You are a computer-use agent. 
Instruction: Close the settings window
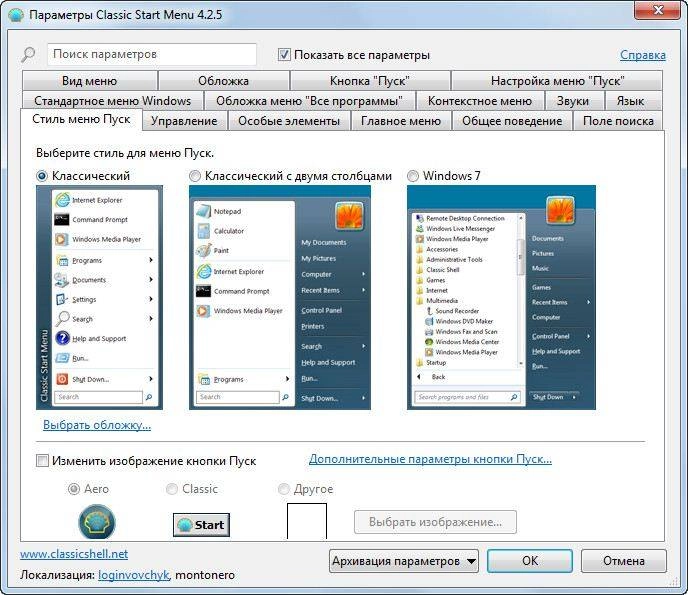tap(657, 11)
